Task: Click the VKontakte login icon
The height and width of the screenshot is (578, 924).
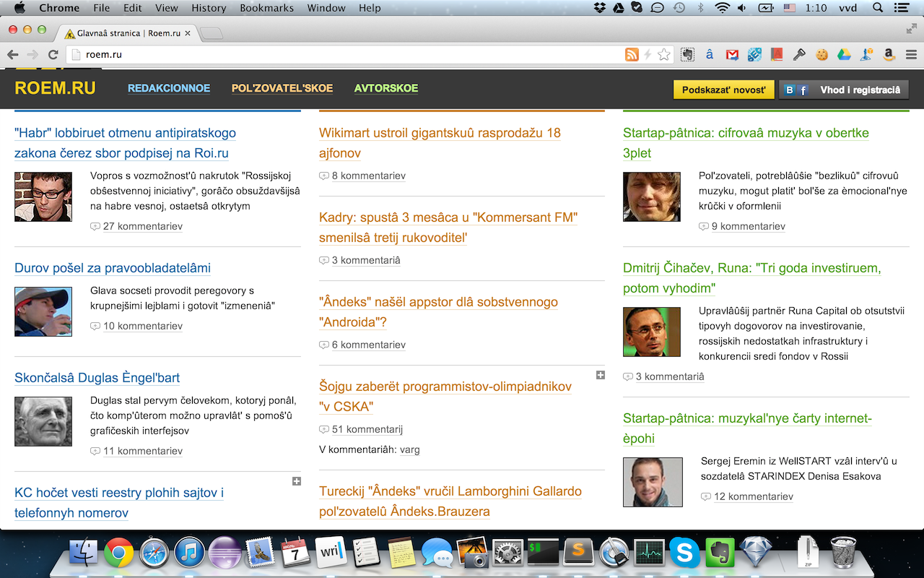Action: (x=790, y=90)
